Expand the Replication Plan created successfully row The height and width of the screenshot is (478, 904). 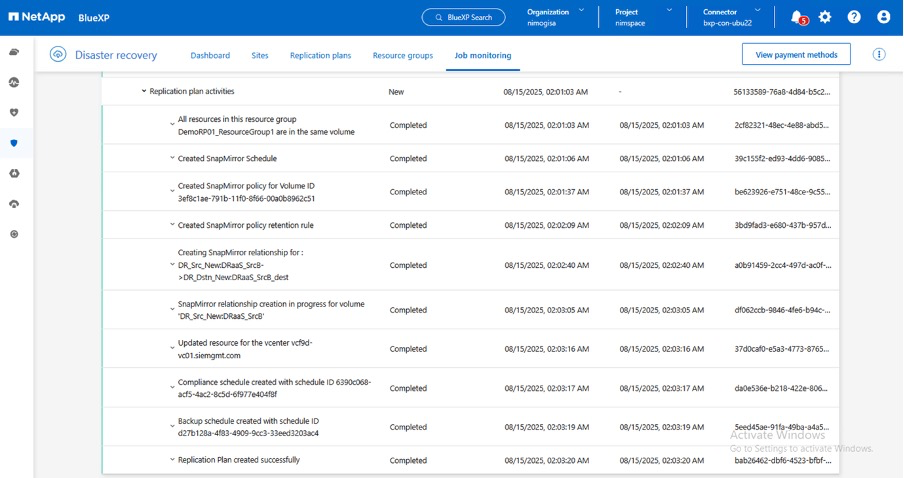[172, 460]
